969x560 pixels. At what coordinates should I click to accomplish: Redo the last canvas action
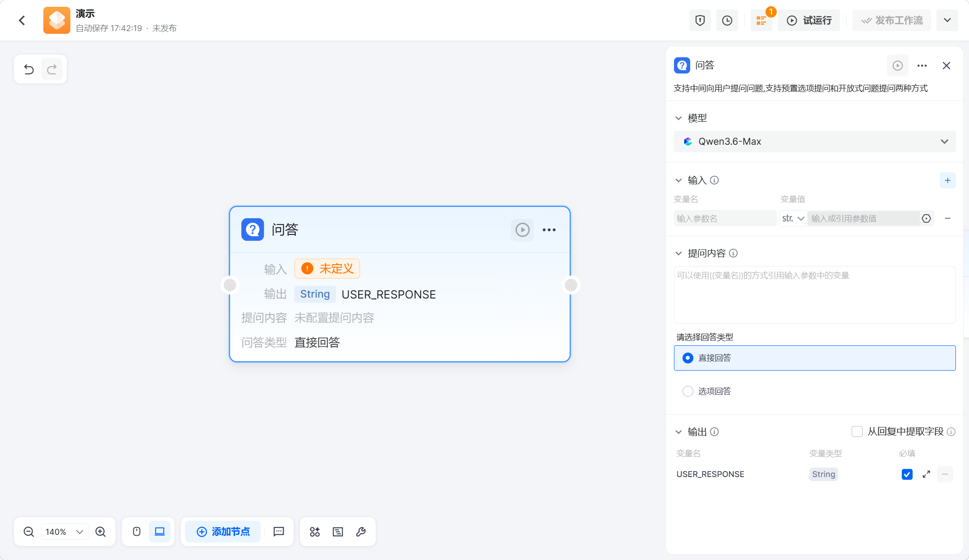point(52,69)
